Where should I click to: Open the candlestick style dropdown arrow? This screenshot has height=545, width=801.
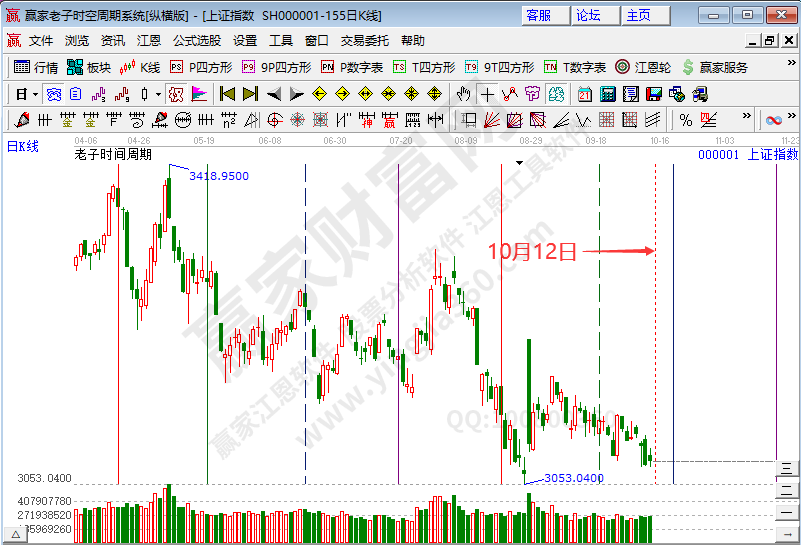tap(158, 94)
